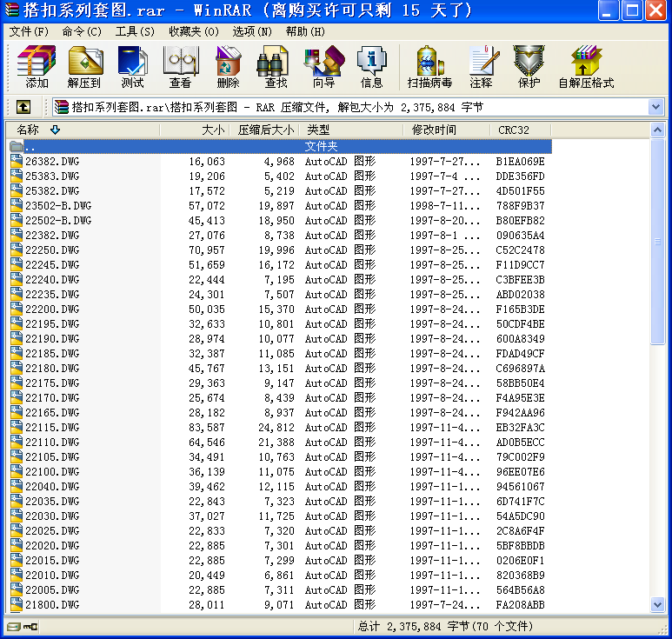Viewport: 672px width, 639px height.
Task: Select file 25382.DWG
Action: pyautogui.click(x=52, y=190)
